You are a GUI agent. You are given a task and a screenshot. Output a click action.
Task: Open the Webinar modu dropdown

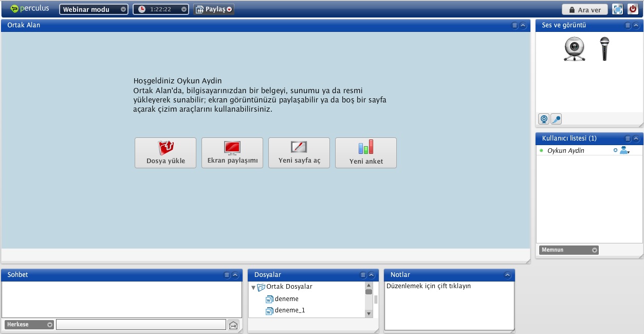pos(94,9)
